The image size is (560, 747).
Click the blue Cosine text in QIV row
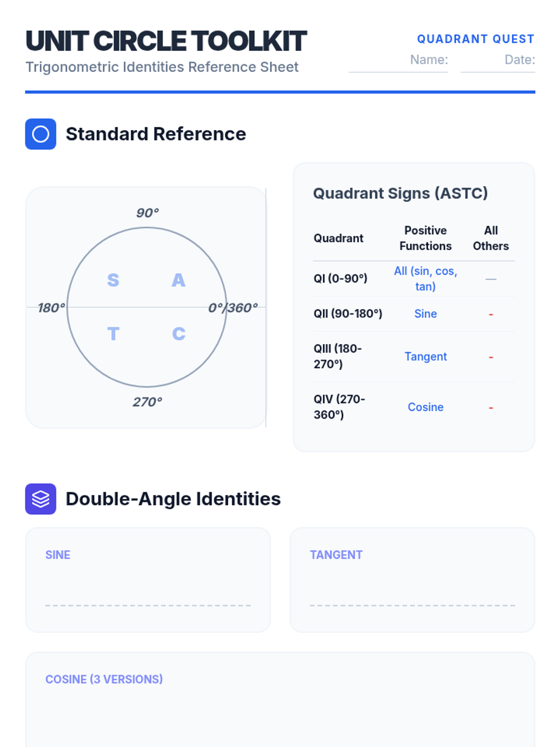tap(425, 407)
